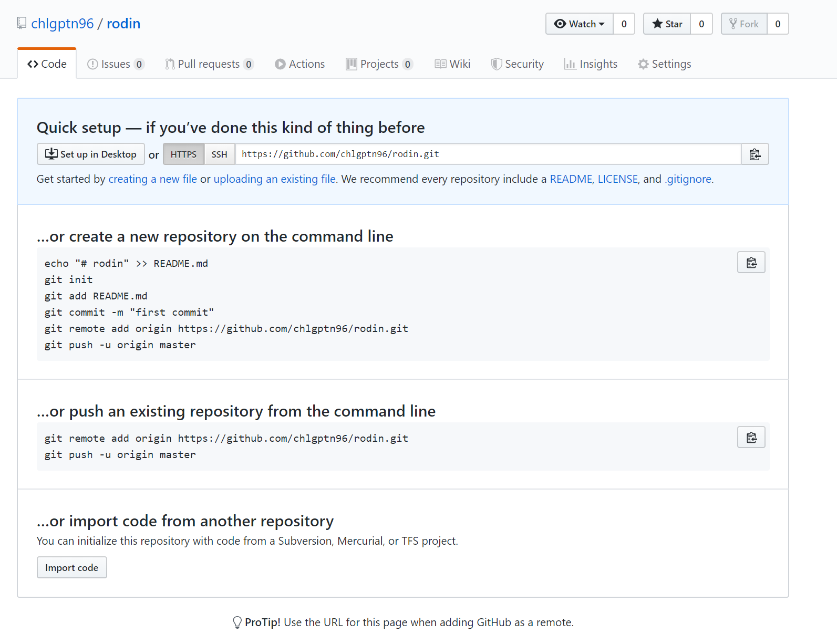Image resolution: width=837 pixels, height=644 pixels.
Task: Star the rodin repository
Action: [x=667, y=24]
